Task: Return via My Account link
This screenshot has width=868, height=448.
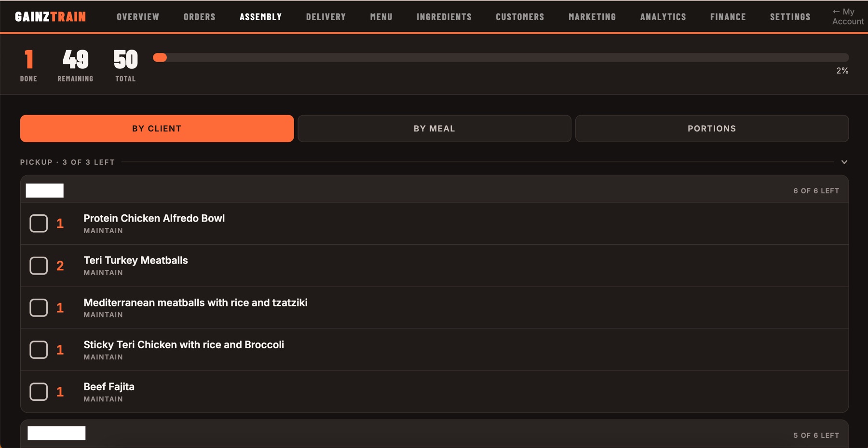Action: [848, 17]
